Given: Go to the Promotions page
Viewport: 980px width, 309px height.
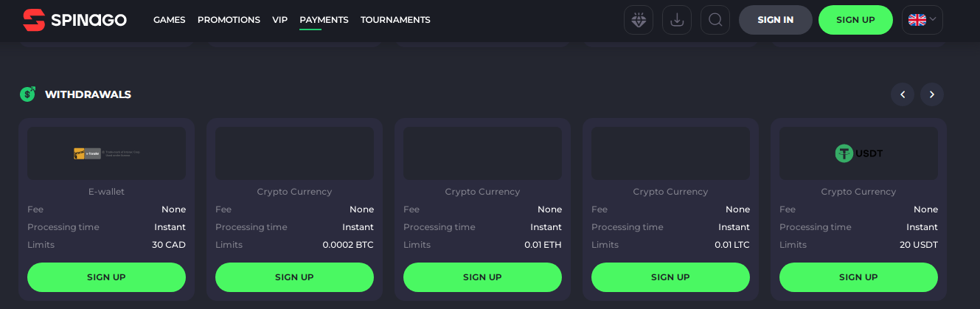Looking at the screenshot, I should pyautogui.click(x=229, y=20).
